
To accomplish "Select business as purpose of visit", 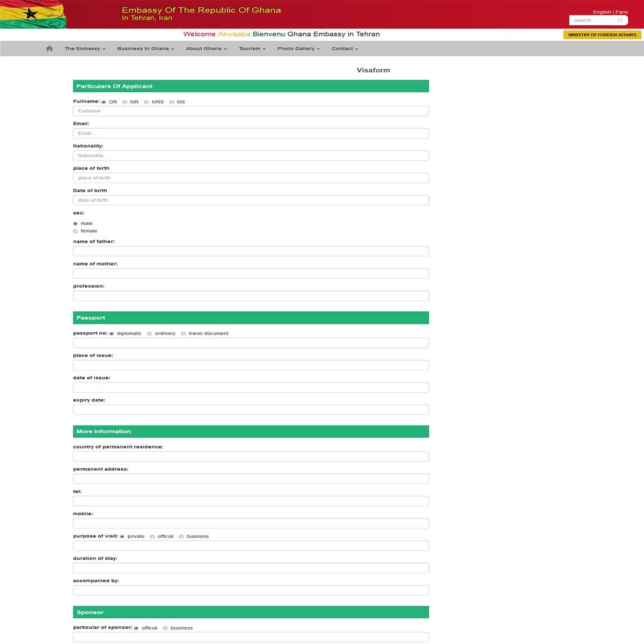I will click(181, 536).
